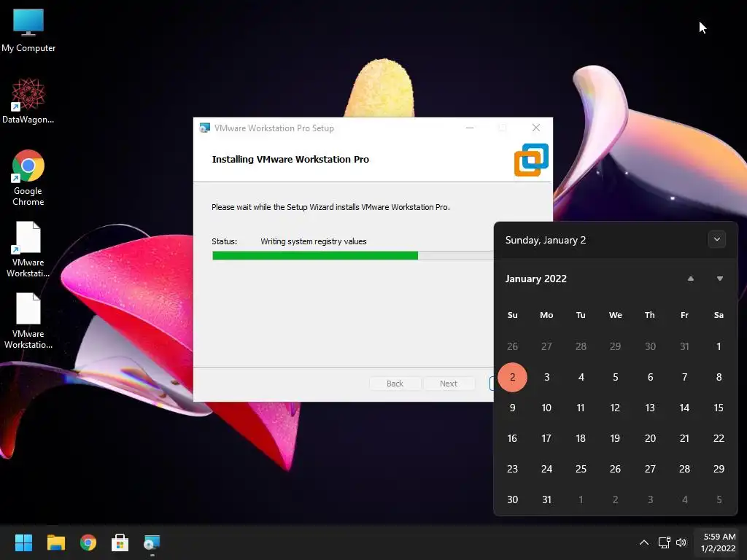Click the January 2022 month header
Image resolution: width=747 pixels, height=560 pixels.
(536, 279)
